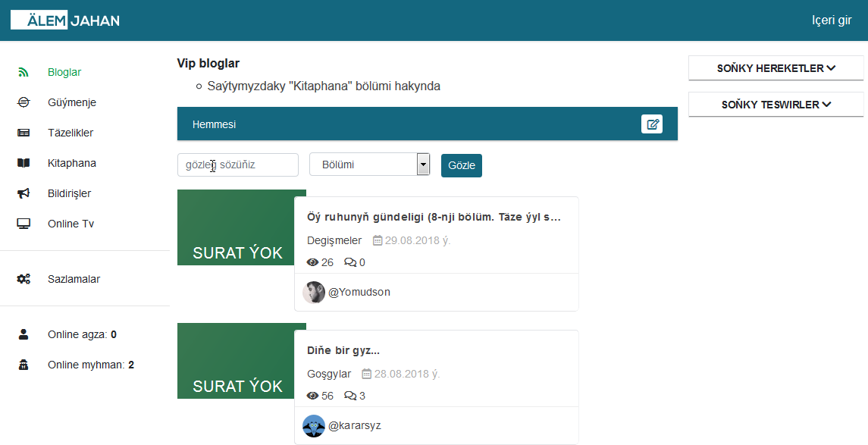This screenshot has height=445, width=868.
Task: Click calendar icon next to 28.08.2018
Action: click(x=366, y=374)
